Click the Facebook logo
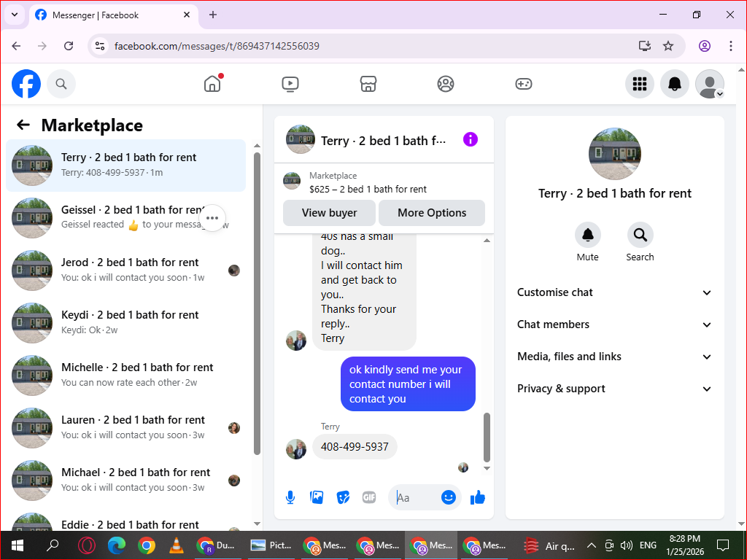Viewport: 747px width, 560px height. (26, 84)
